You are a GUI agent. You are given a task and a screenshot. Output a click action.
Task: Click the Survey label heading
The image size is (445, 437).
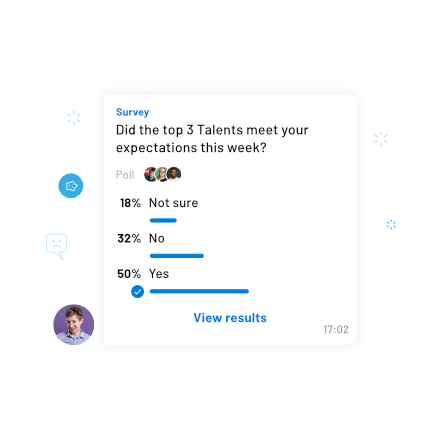(132, 112)
